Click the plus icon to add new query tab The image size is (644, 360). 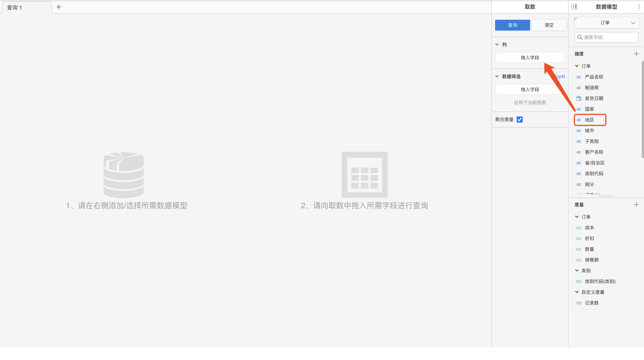click(x=58, y=7)
